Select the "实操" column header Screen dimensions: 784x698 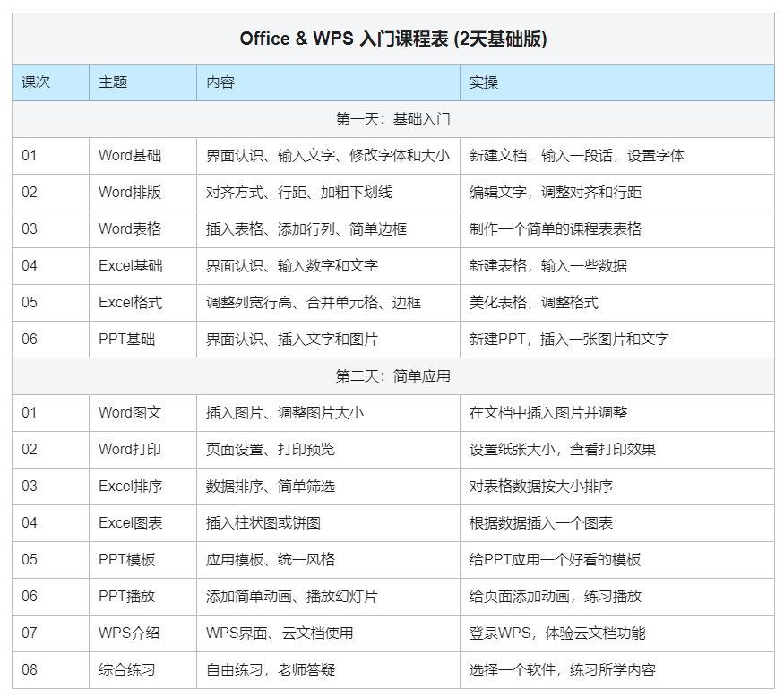617,82
